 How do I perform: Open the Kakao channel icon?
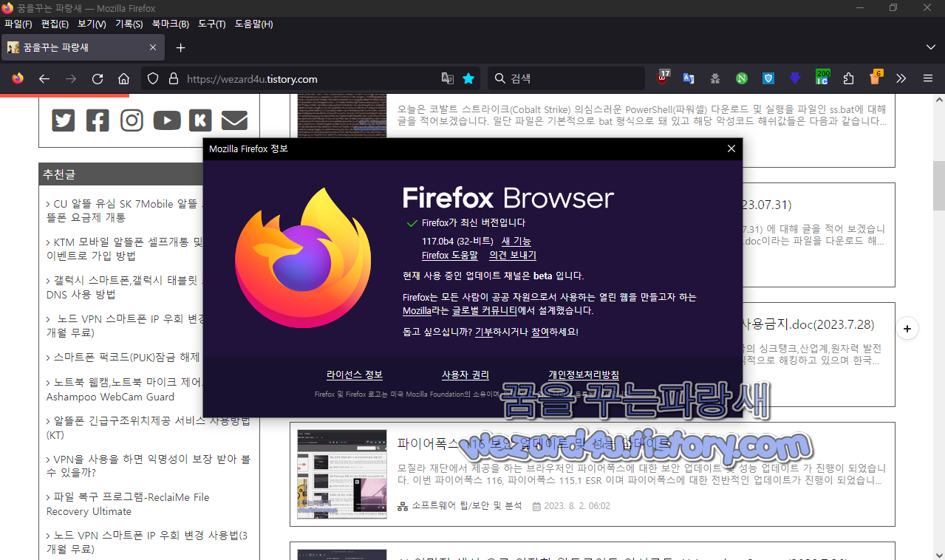click(x=200, y=120)
